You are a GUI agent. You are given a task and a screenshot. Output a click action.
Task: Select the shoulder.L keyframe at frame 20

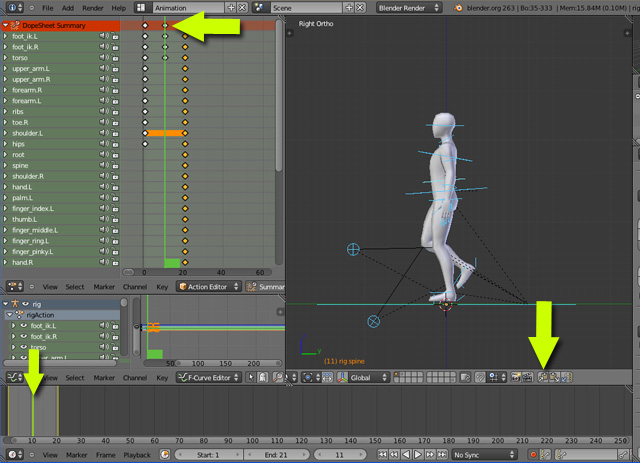tap(185, 133)
